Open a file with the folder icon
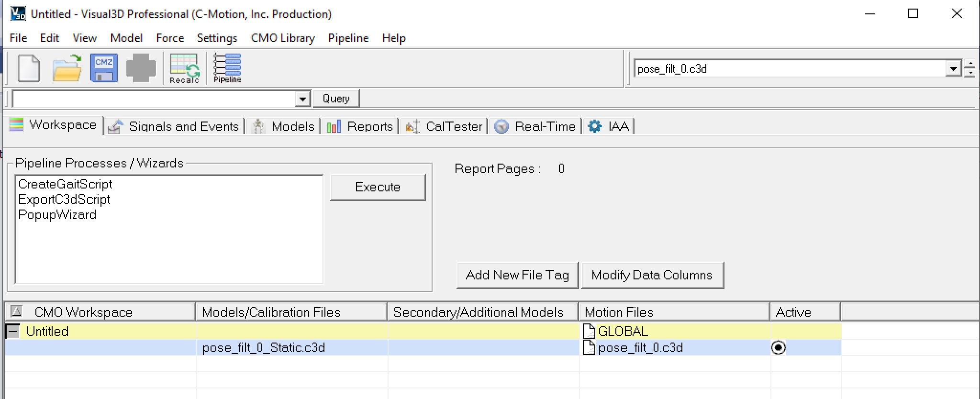The image size is (980, 399). pos(67,68)
